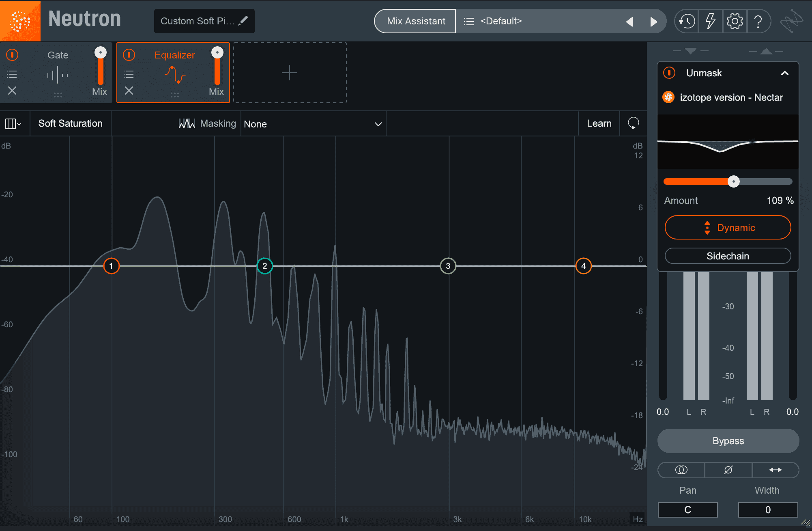Click the Width value field 0
Viewport: 812px width, 531px height.
[768, 510]
